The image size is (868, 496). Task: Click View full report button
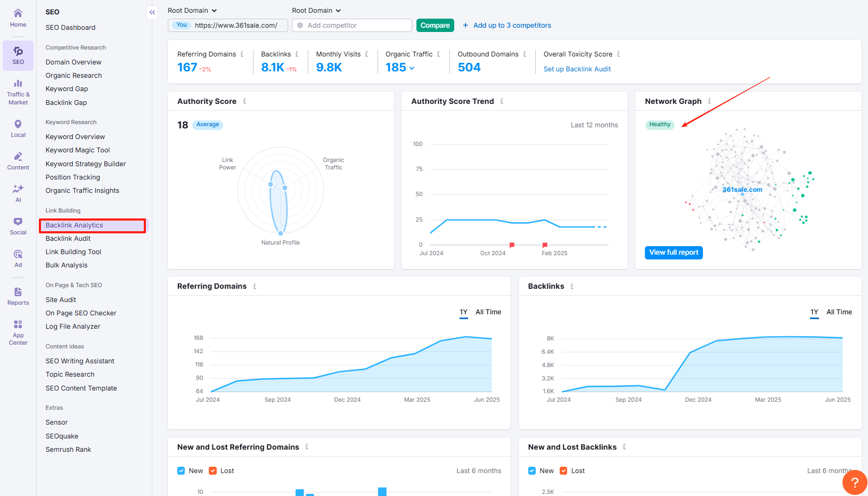(674, 253)
